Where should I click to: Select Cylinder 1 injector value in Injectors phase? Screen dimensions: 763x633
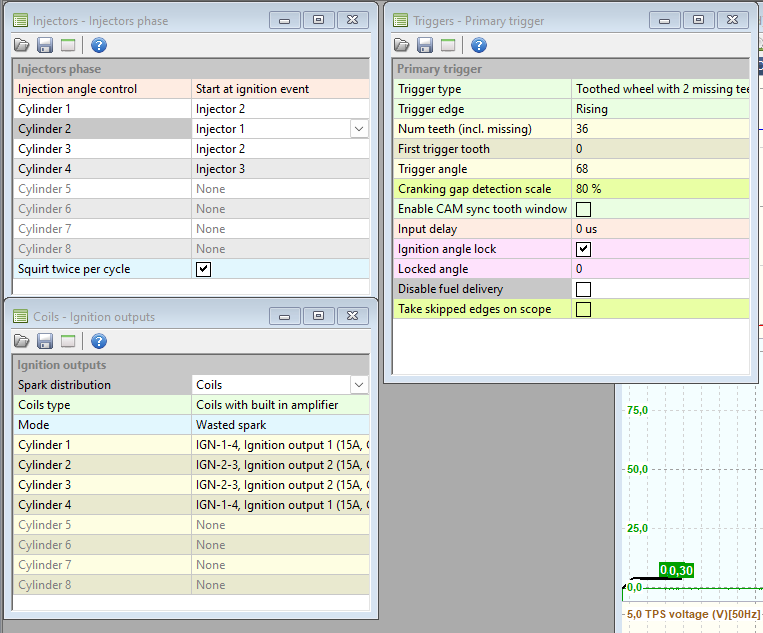pyautogui.click(x=280, y=109)
